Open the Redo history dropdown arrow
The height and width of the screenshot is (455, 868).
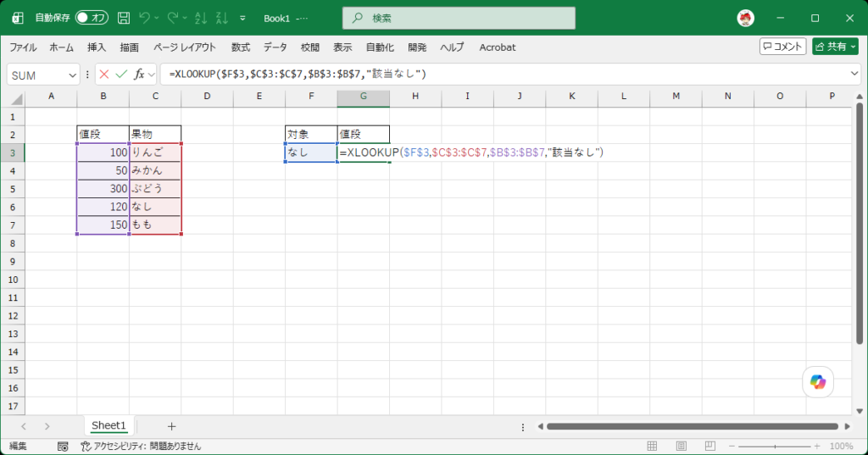pyautogui.click(x=186, y=19)
